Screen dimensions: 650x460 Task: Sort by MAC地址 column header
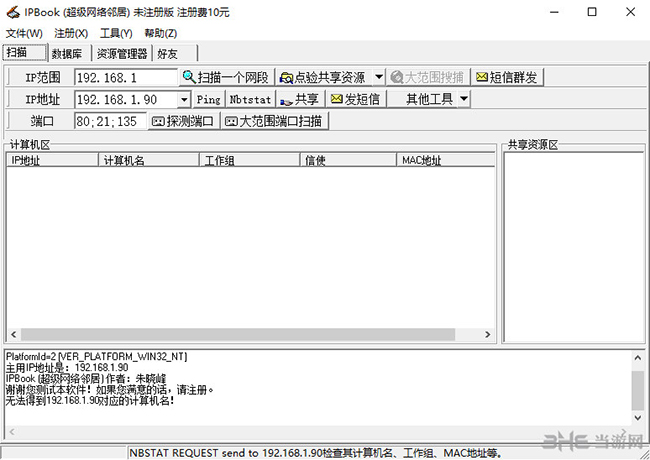click(446, 160)
